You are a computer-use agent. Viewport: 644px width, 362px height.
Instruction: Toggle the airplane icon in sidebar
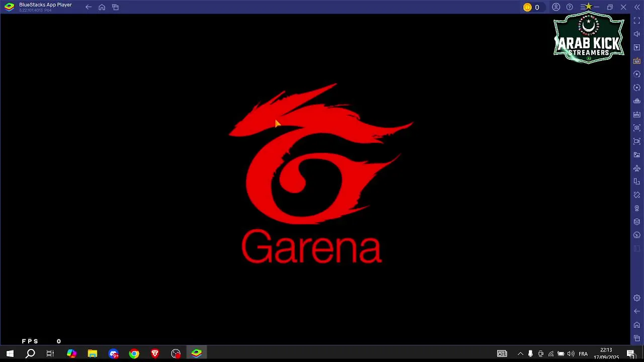click(x=637, y=168)
